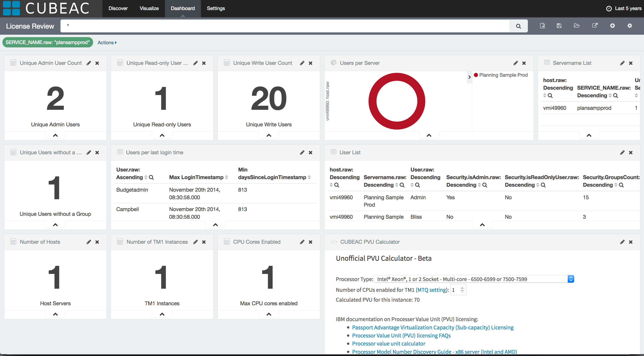The image size is (644, 356).
Task: Click the Save Dashboard icon
Action: [559, 26]
